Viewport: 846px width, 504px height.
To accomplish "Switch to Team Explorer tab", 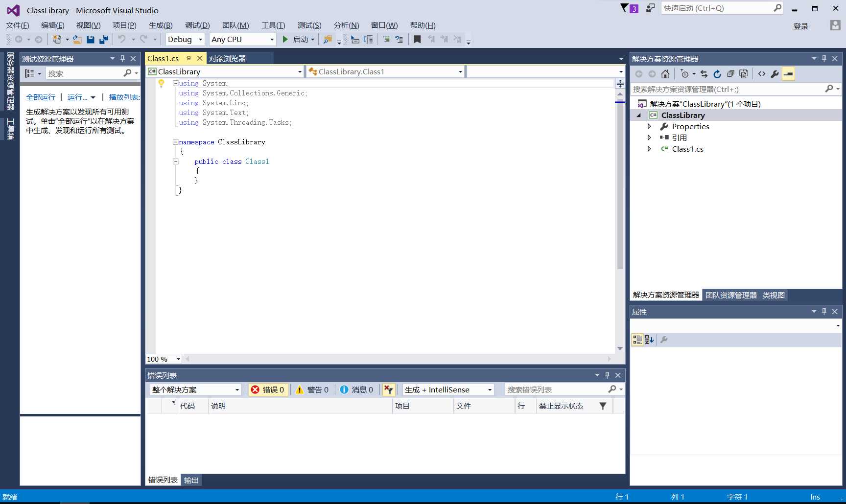I will tap(731, 295).
